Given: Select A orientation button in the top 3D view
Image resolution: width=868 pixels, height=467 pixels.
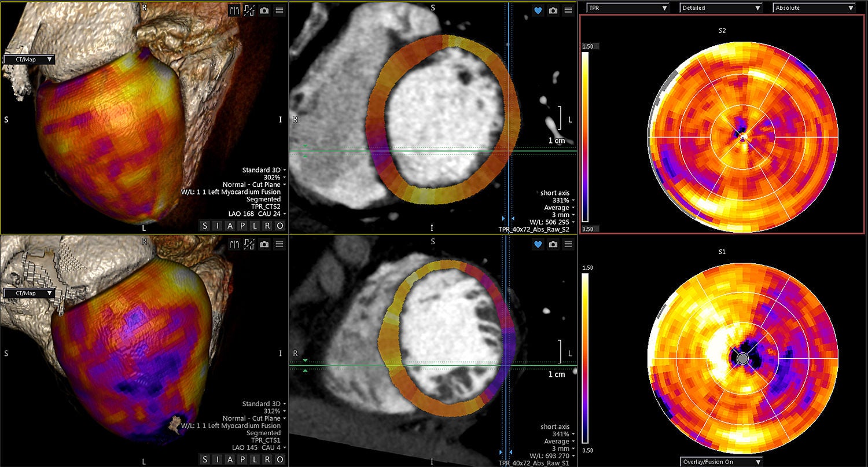Looking at the screenshot, I should click(230, 226).
